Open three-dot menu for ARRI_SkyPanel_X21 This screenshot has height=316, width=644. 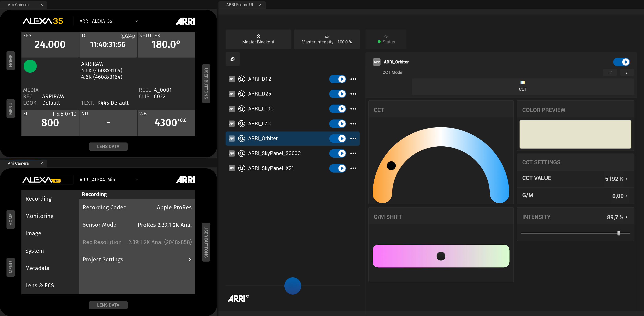(353, 168)
